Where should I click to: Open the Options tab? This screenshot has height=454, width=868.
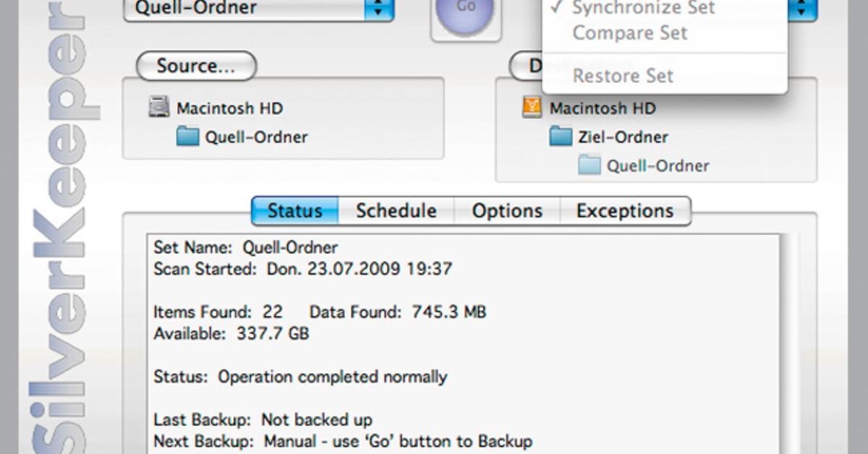tap(507, 211)
